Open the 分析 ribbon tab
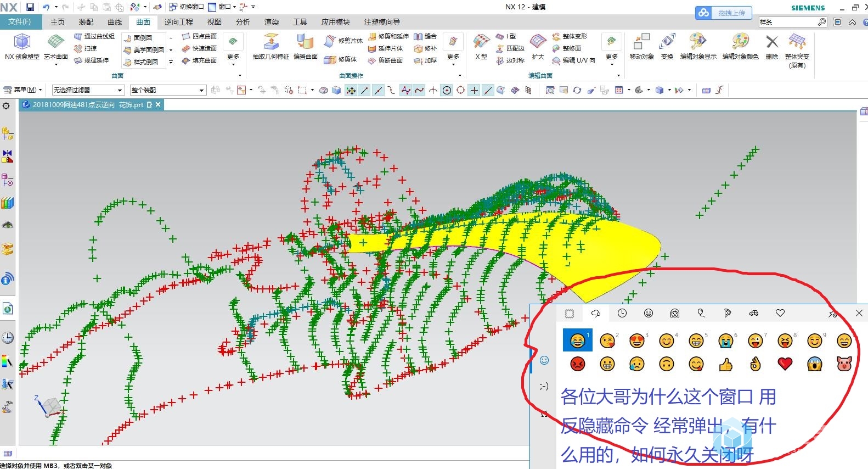Screen dimensions: 868x469 243,22
